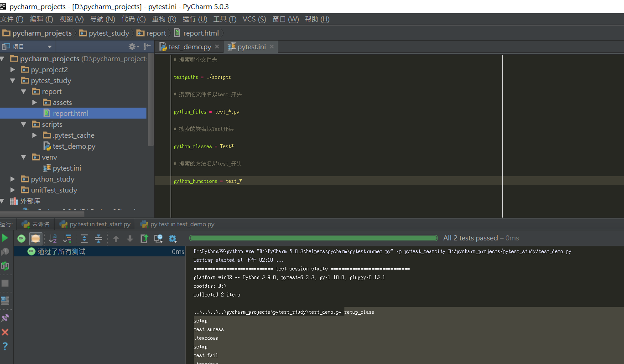
Task: Click the testpaths = ./scripts line
Action: coord(203,77)
